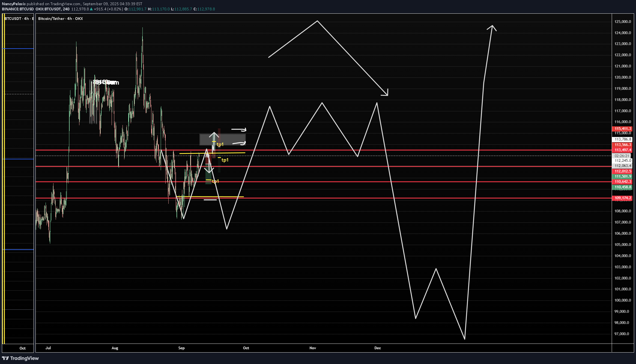The width and height of the screenshot is (636, 364).
Task: Click the 112,063.4 gray price tag
Action: (x=622, y=166)
